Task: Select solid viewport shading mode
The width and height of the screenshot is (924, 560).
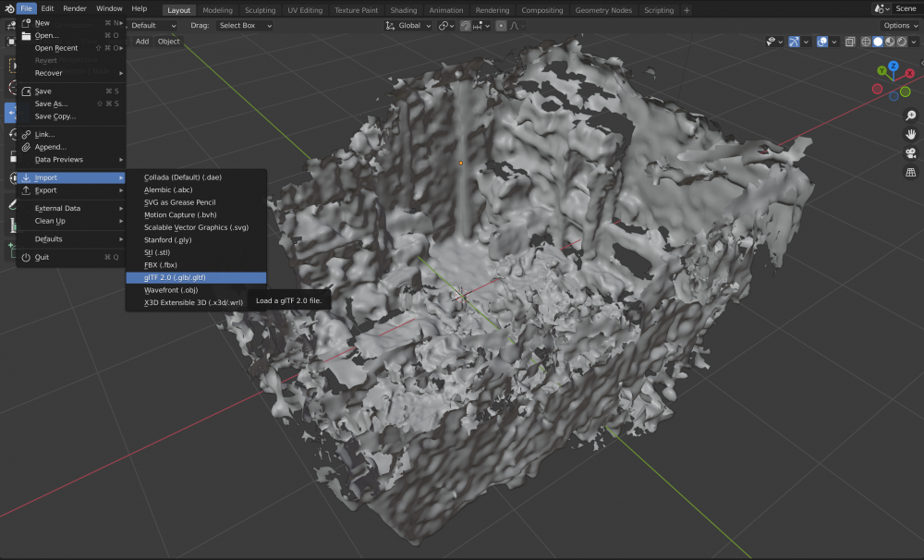Action: click(x=878, y=42)
